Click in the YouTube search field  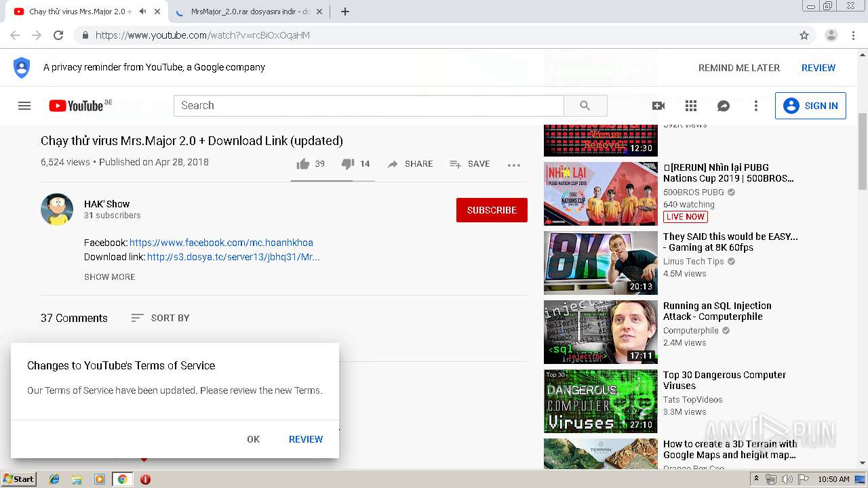369,106
